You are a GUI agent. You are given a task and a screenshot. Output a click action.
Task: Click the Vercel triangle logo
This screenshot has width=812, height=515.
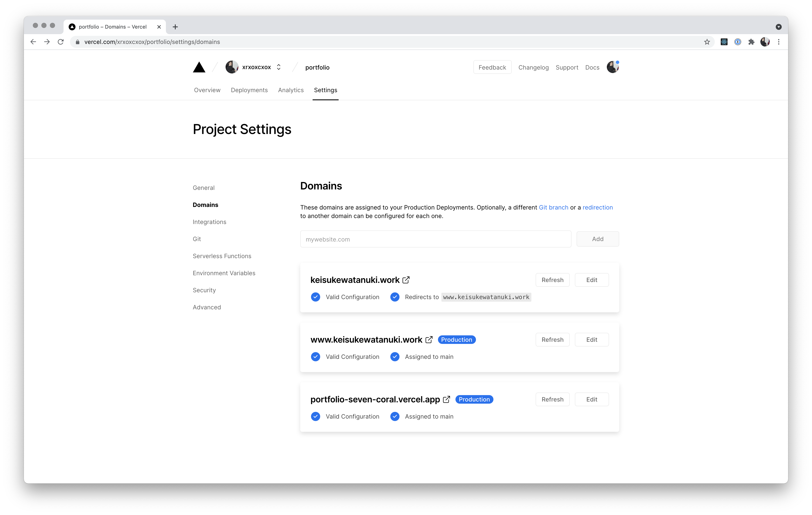(199, 67)
